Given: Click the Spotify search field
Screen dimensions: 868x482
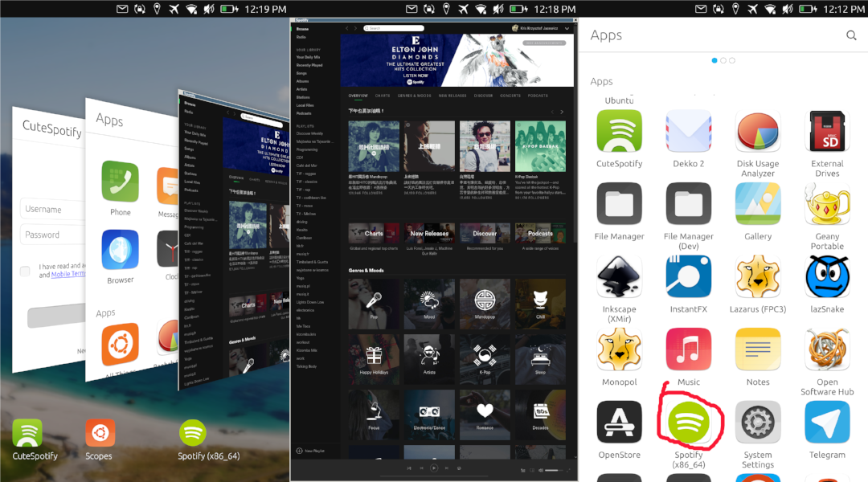Looking at the screenshot, I should click(394, 28).
